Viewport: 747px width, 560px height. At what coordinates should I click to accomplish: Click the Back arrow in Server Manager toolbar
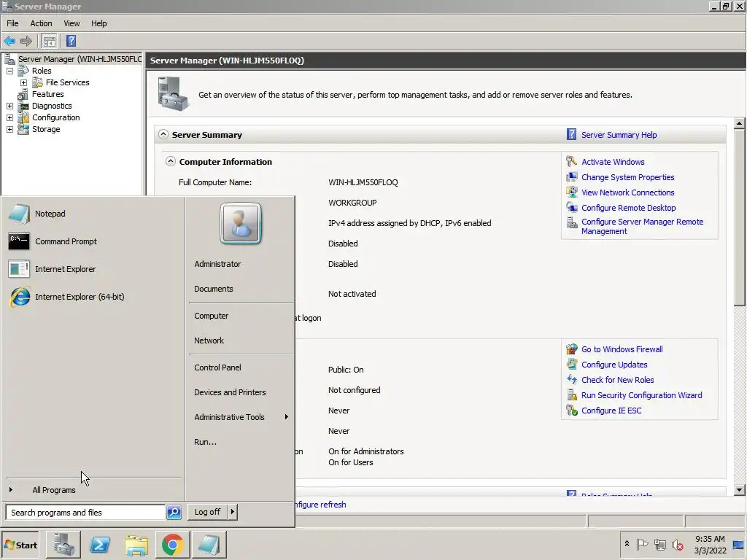[9, 42]
